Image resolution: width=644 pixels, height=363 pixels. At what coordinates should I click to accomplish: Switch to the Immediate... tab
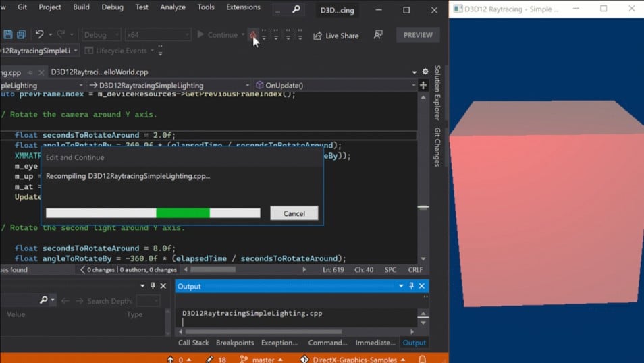(x=375, y=343)
